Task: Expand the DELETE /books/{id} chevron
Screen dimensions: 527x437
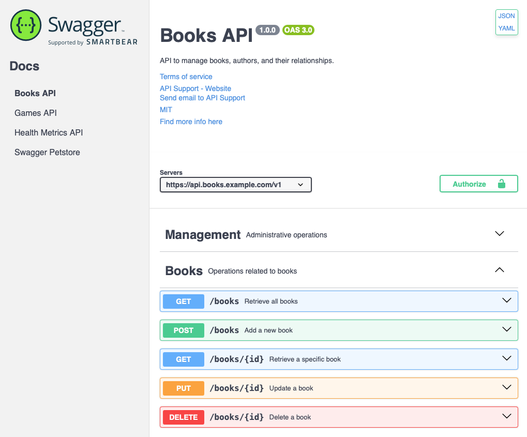Action: click(506, 416)
